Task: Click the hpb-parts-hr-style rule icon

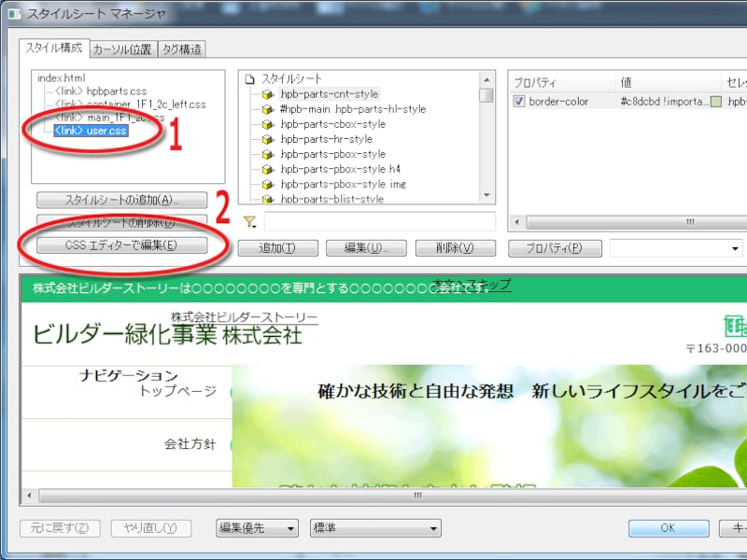Action: pos(268,139)
